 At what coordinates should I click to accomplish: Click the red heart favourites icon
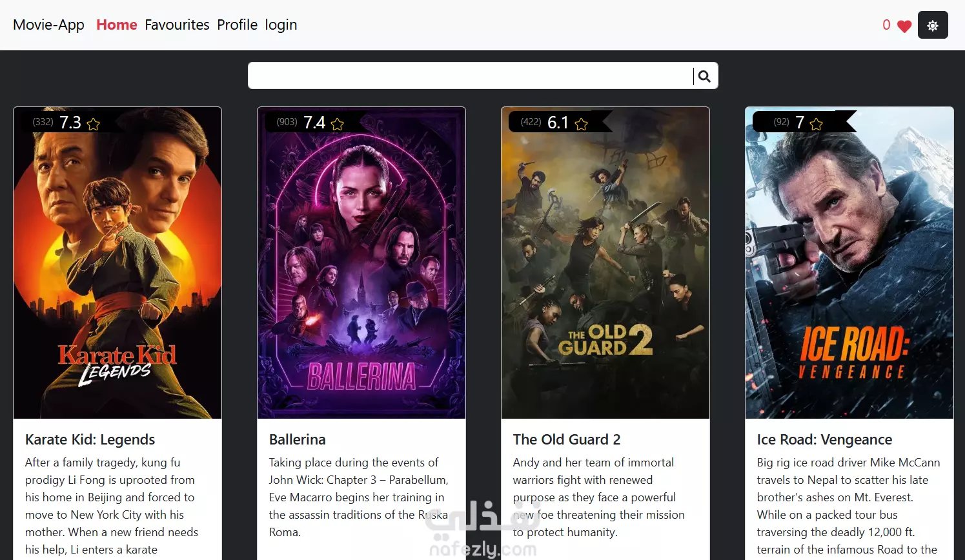pos(904,26)
